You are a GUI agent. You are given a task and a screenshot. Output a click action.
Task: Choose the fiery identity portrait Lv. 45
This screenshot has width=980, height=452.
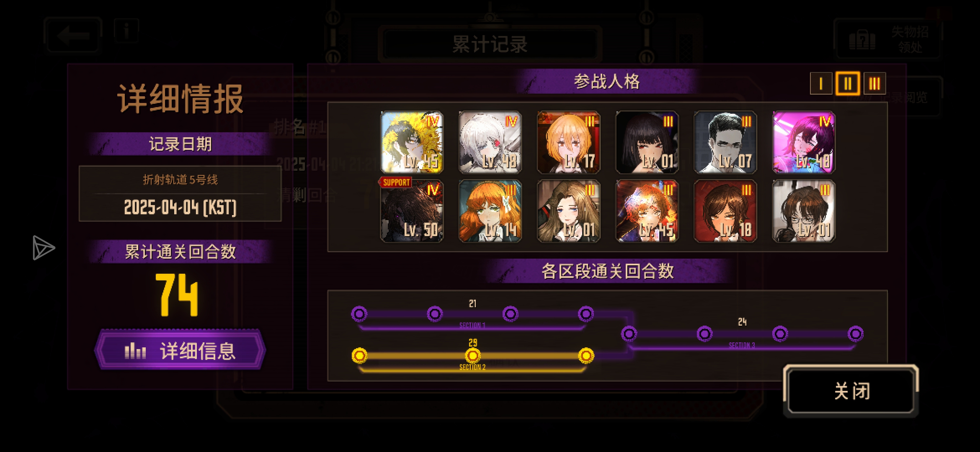tap(647, 211)
